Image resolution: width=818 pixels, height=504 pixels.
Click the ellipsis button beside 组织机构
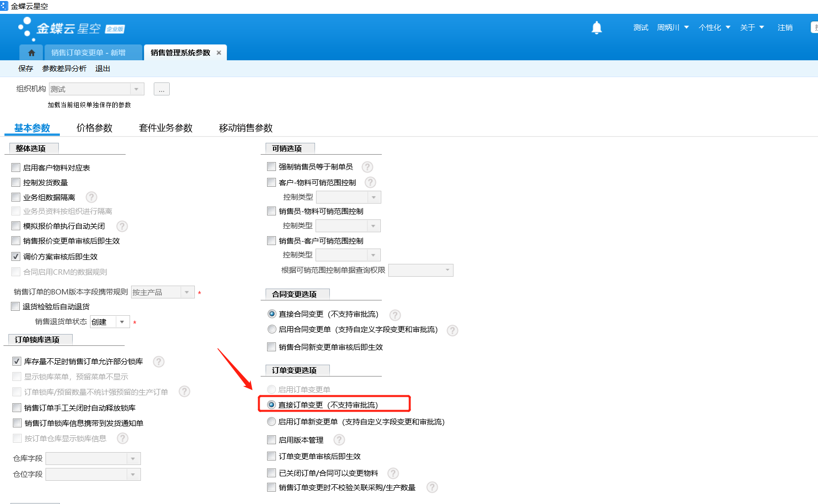pos(162,89)
